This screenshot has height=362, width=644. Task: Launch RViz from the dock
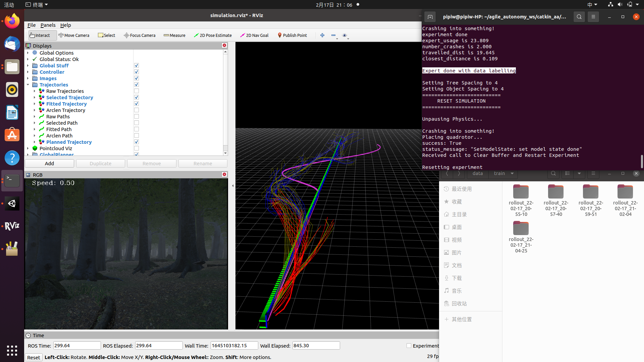[12, 226]
